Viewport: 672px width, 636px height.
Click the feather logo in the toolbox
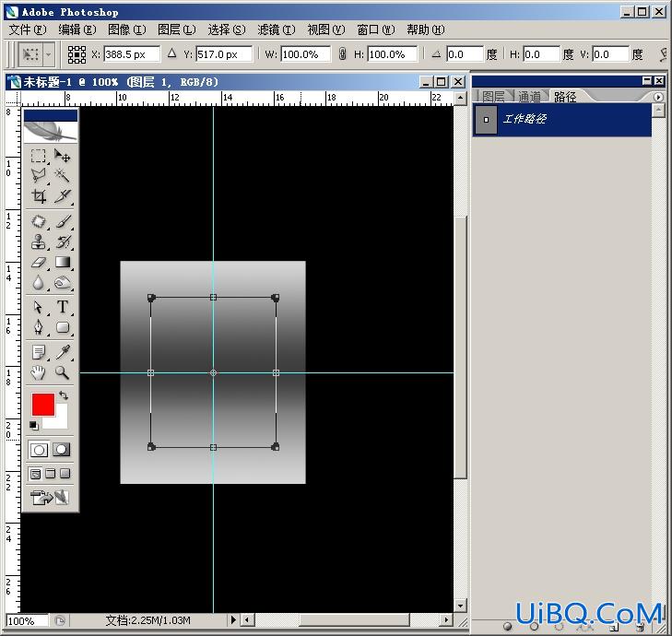[51, 130]
